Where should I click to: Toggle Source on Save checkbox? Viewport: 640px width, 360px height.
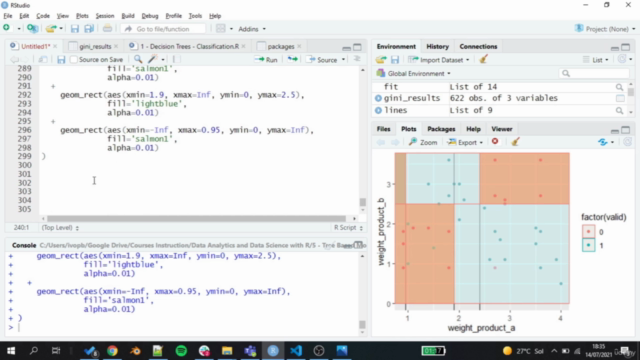click(x=73, y=60)
